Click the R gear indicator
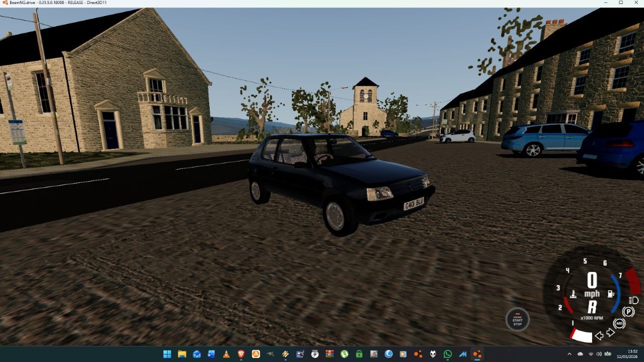This screenshot has width=644, height=362. (x=592, y=307)
